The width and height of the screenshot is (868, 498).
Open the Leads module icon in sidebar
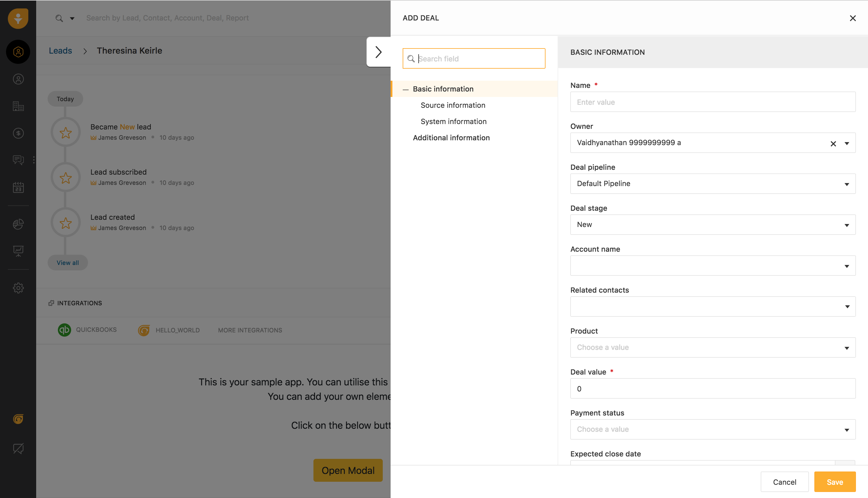18,52
